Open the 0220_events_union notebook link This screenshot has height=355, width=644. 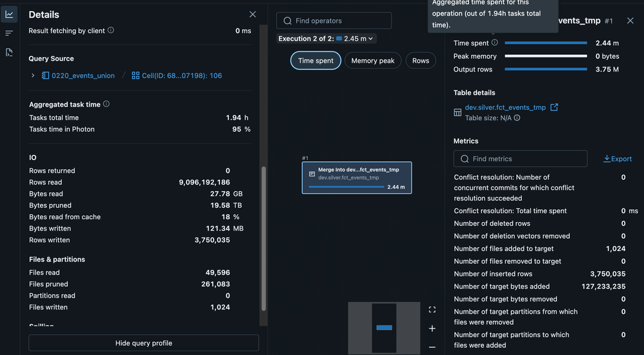(78, 76)
